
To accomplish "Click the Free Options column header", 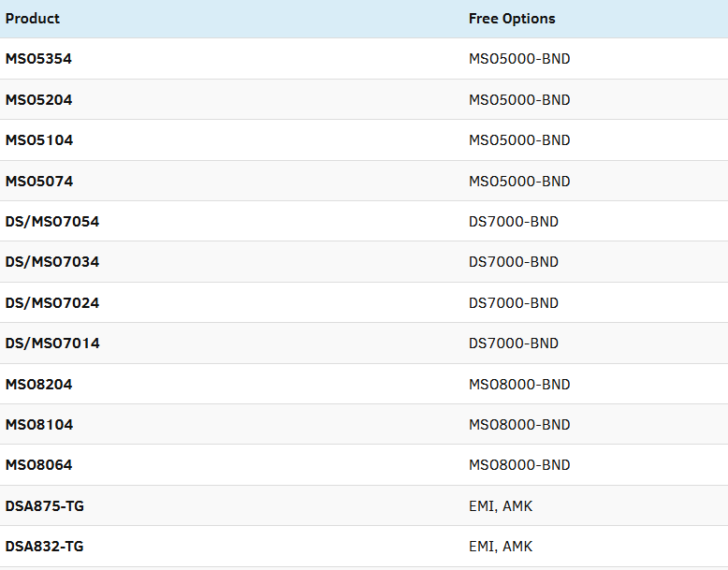I will 512,19.
